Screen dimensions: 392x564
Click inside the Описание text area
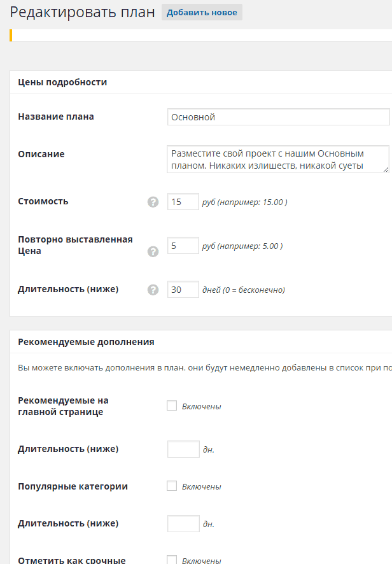(278, 159)
